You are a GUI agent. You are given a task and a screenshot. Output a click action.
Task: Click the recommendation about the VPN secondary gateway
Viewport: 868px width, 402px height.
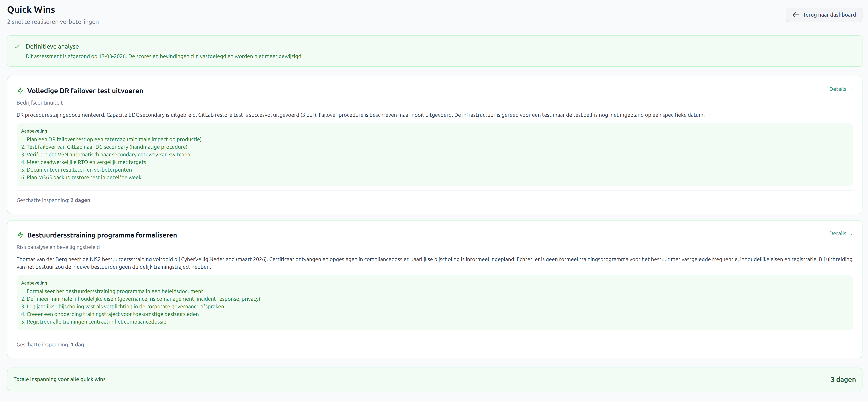[105, 155]
